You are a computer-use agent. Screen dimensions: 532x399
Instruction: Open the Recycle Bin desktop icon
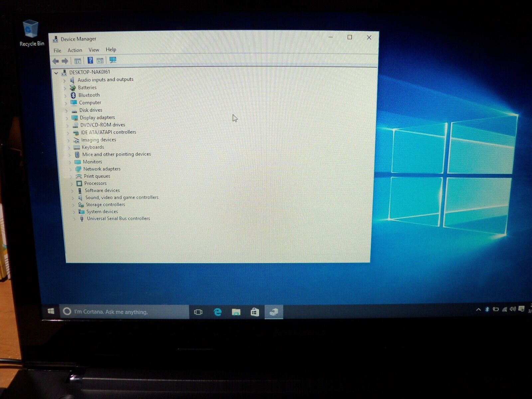31,33
